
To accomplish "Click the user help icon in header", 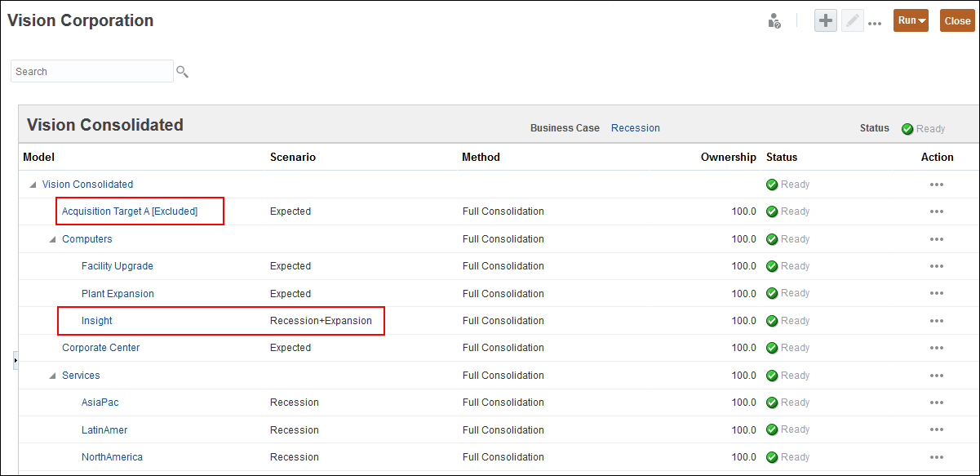I will [774, 21].
